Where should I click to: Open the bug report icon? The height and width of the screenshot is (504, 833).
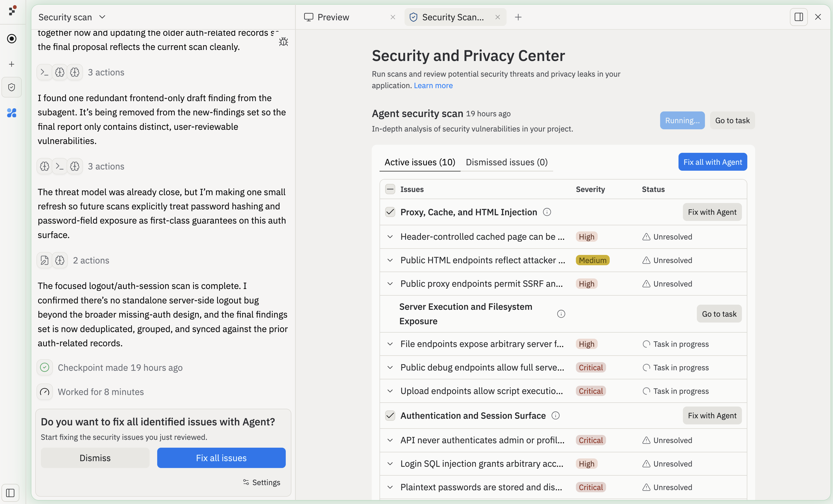[x=283, y=42]
